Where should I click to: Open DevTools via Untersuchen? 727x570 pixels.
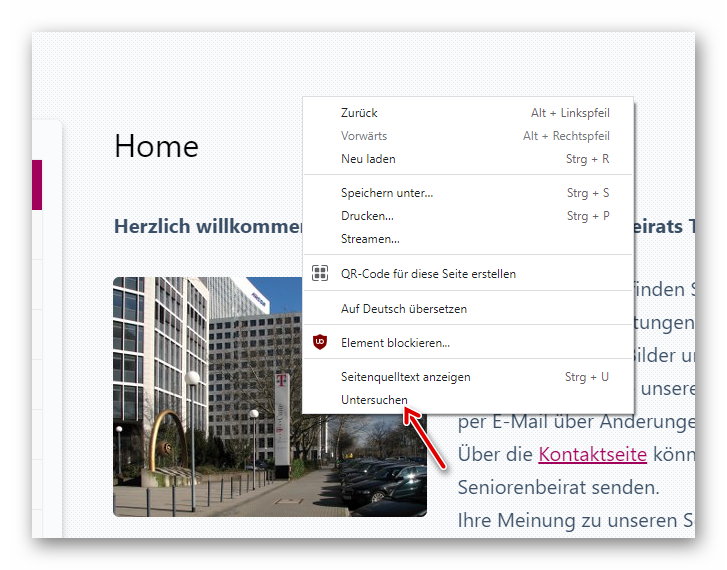[x=374, y=400]
